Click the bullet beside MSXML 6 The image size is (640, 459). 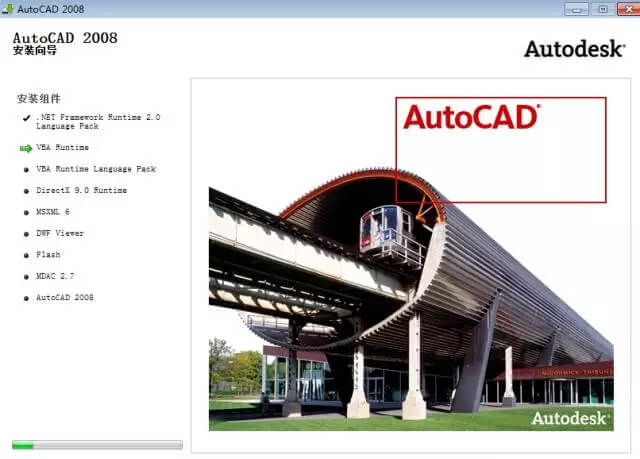pyautogui.click(x=27, y=213)
